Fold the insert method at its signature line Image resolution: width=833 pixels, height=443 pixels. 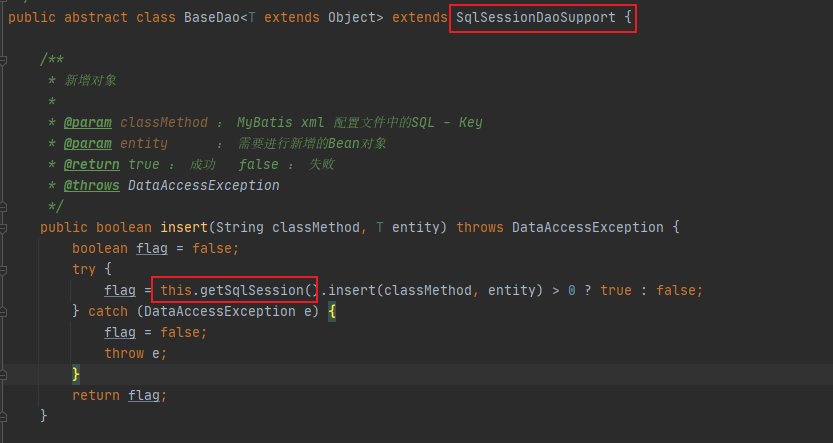coord(3,228)
